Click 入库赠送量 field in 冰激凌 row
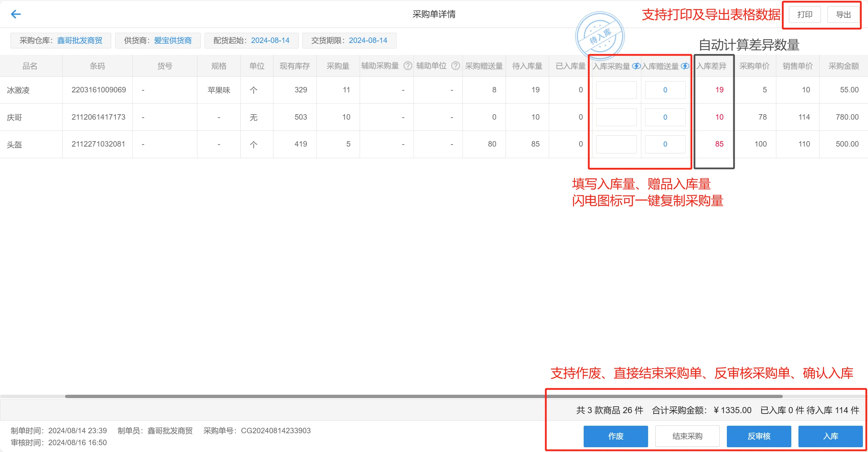The image size is (868, 452). tap(665, 90)
